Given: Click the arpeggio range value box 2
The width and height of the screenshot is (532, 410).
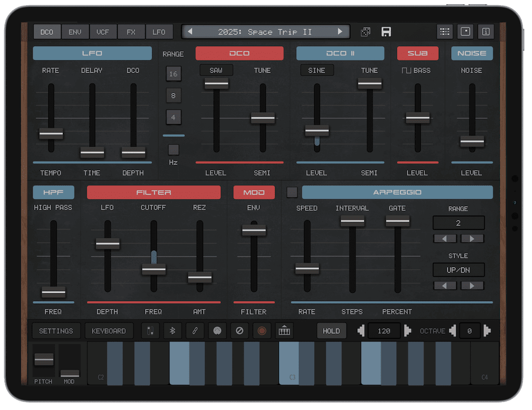Looking at the screenshot, I should pos(458,223).
